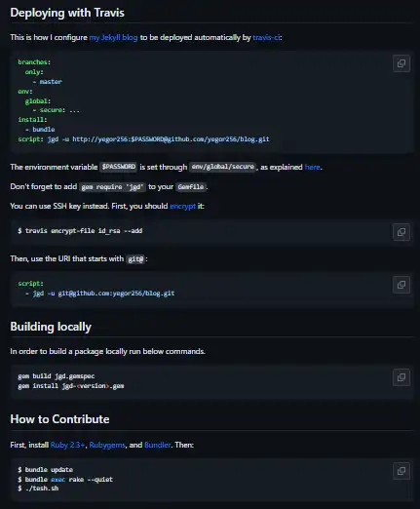
Task: Copy the git@ script code block
Action: click(401, 285)
